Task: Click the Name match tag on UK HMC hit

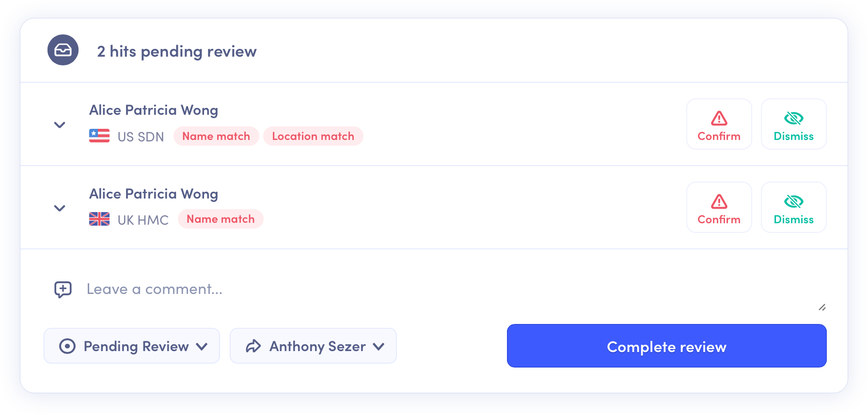Action: pyautogui.click(x=221, y=219)
